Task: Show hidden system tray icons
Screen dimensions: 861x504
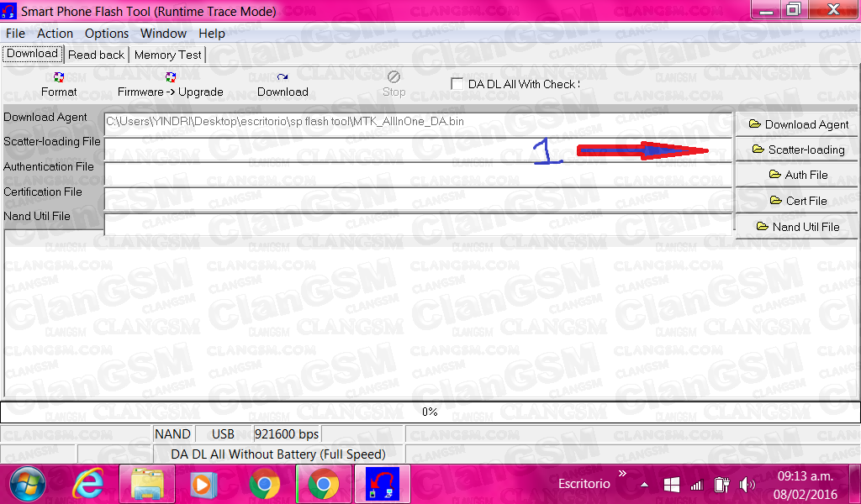Action: [x=645, y=486]
